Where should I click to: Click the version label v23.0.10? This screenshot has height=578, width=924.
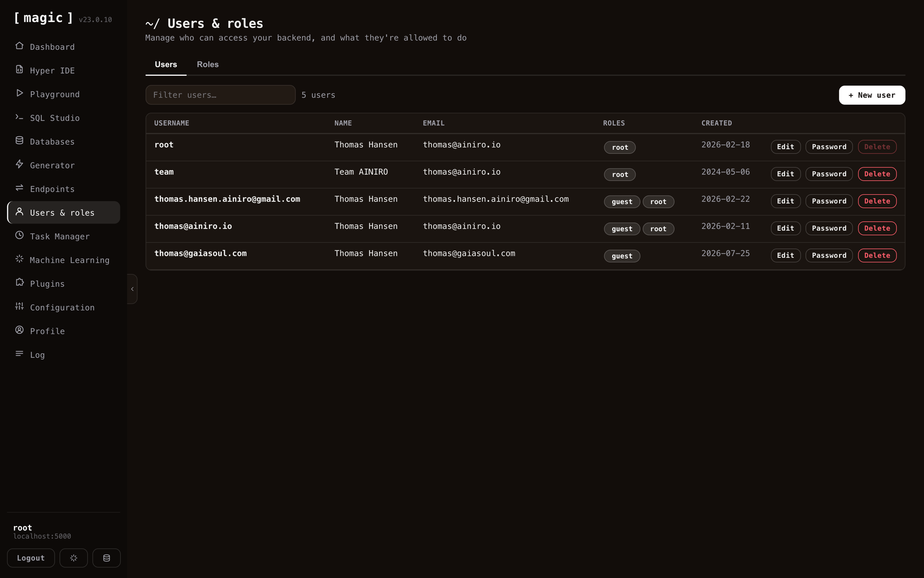[95, 20]
